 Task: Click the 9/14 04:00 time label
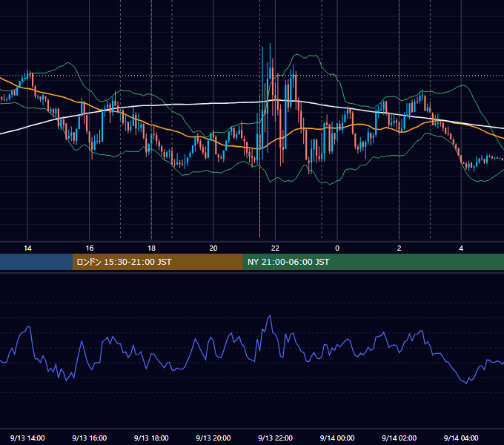click(x=461, y=438)
